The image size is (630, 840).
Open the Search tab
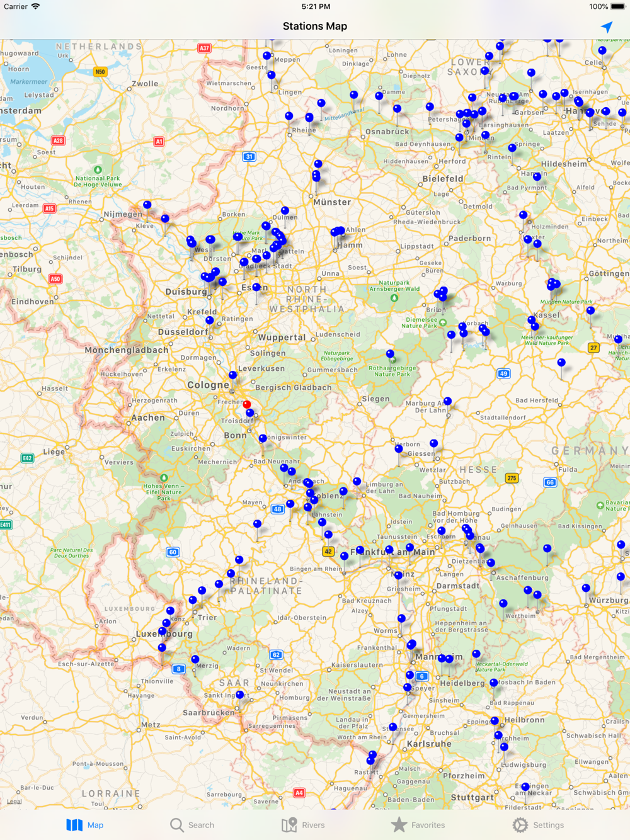pyautogui.click(x=192, y=825)
